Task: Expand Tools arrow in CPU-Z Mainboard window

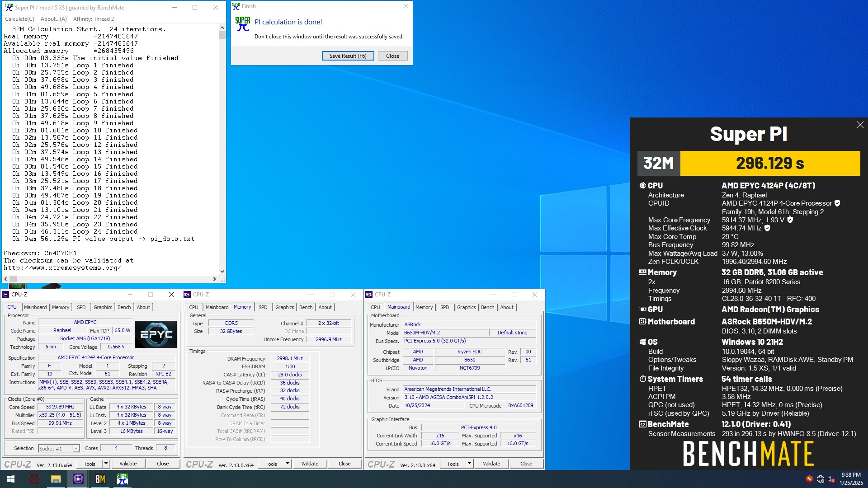Action: (x=469, y=464)
